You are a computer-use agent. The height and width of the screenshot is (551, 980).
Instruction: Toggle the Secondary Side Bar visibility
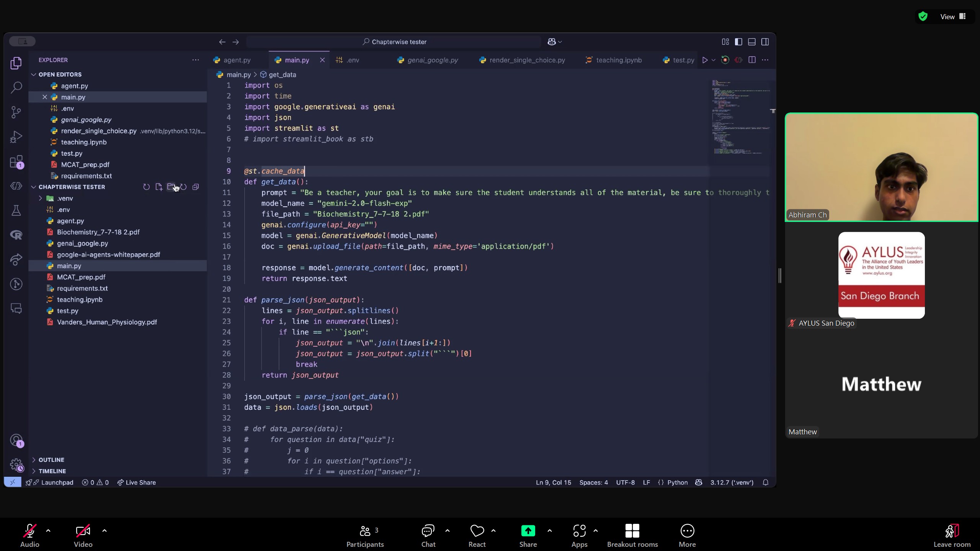tap(765, 42)
